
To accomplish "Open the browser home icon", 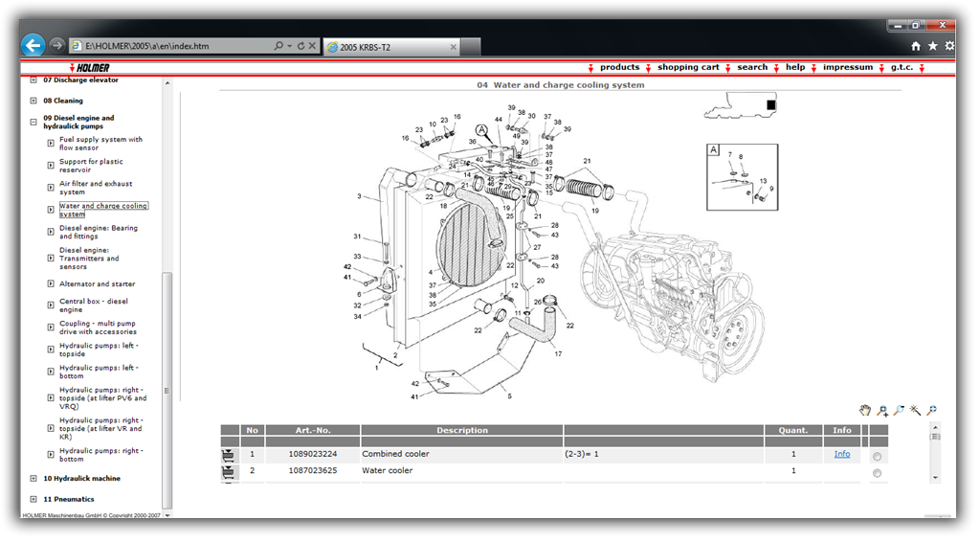I will click(916, 46).
